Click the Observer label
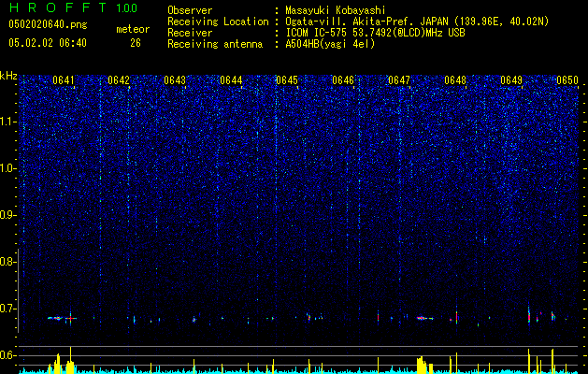Viewport: 588px width, 374px height. tap(190, 10)
